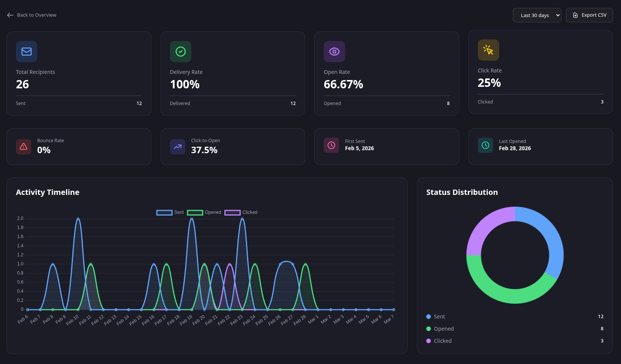Open the Last 30 days date range dropdown

(537, 15)
